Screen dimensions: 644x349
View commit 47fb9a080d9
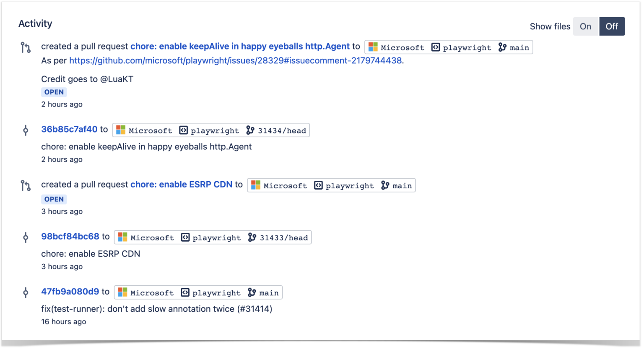click(x=70, y=292)
